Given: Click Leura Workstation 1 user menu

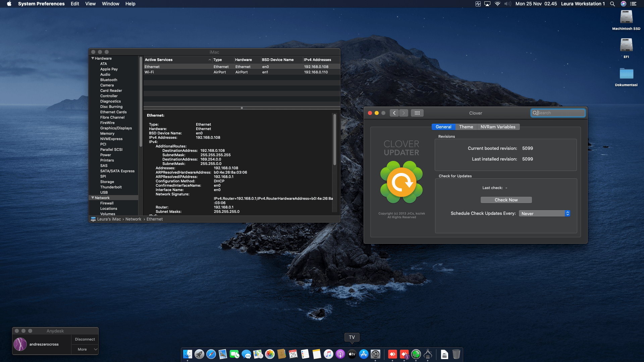Looking at the screenshot, I should click(583, 4).
